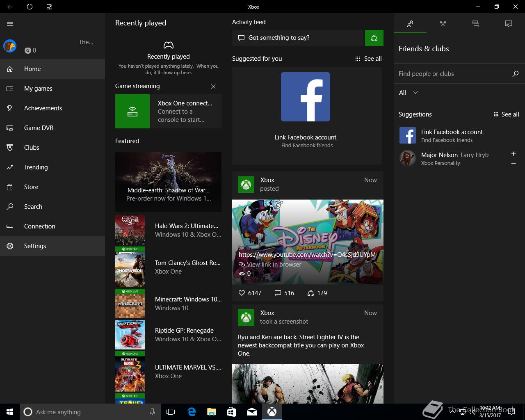Click the magnifier icon in friends search
Image resolution: width=525 pixels, height=420 pixels.
516,74
